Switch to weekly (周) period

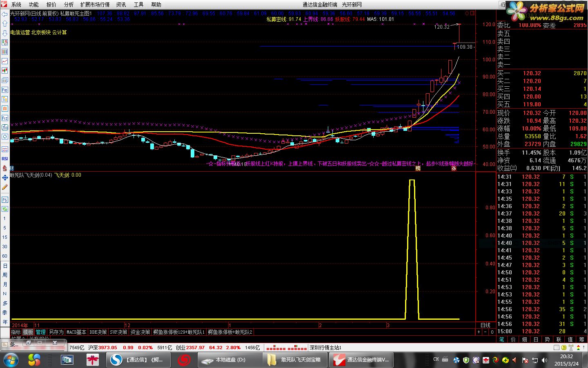(5, 275)
